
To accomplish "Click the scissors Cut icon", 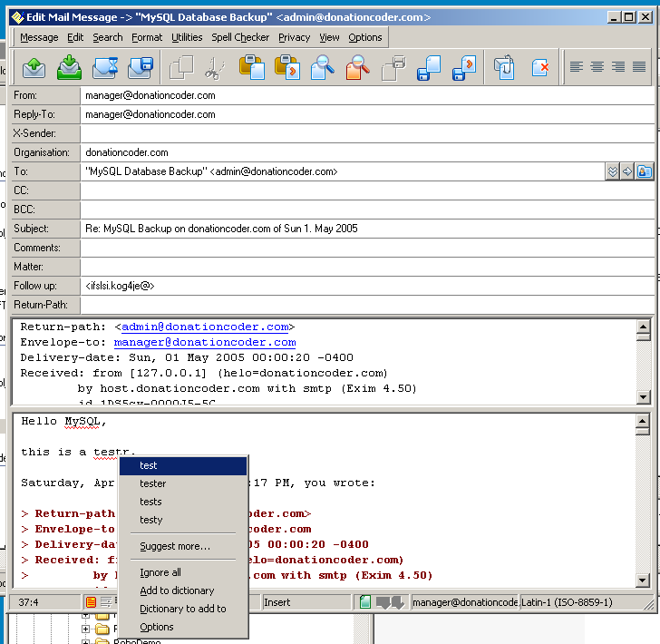I will 215,67.
